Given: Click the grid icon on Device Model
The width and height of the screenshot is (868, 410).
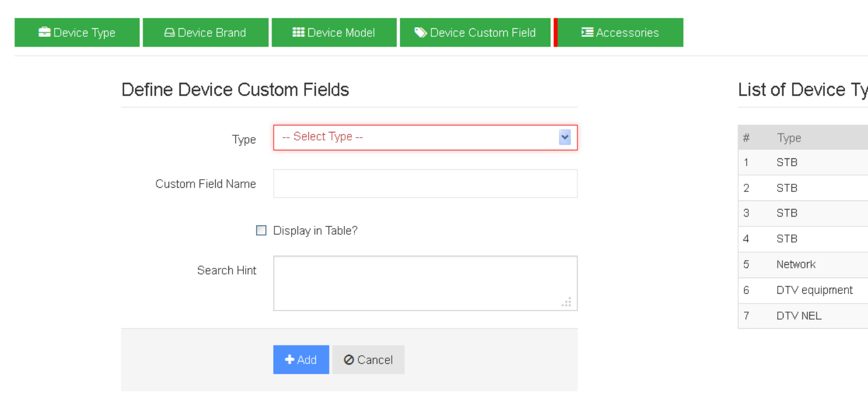Looking at the screenshot, I should point(299,32).
